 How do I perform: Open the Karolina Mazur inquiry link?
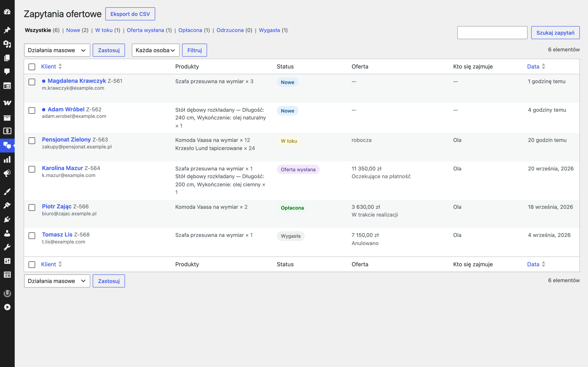[x=62, y=168]
